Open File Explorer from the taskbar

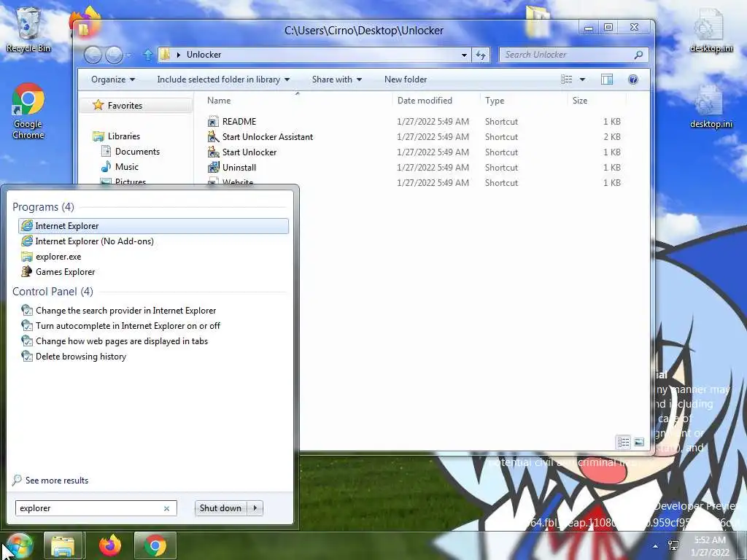tap(63, 545)
